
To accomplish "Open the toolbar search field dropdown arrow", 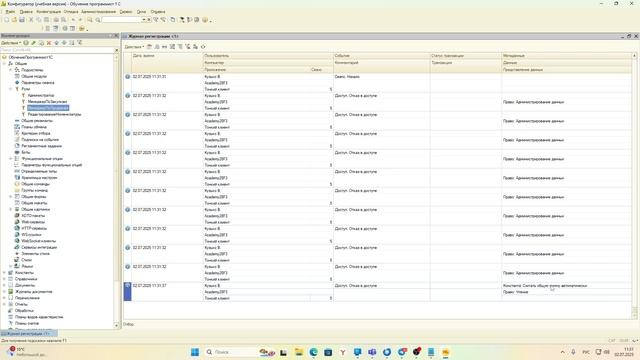I will (x=144, y=20).
